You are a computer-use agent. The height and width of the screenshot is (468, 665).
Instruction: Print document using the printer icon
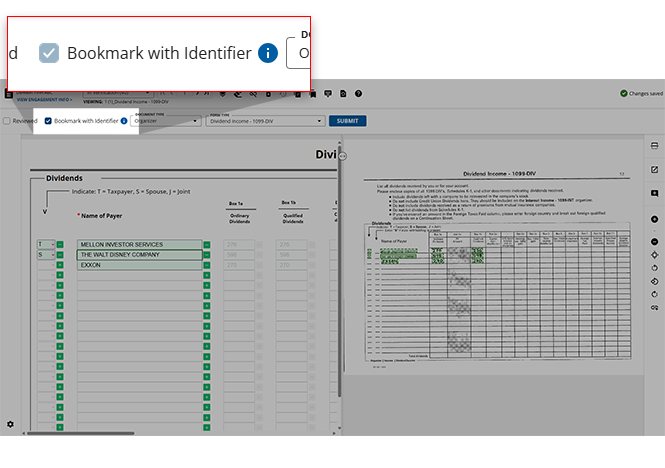tap(654, 146)
